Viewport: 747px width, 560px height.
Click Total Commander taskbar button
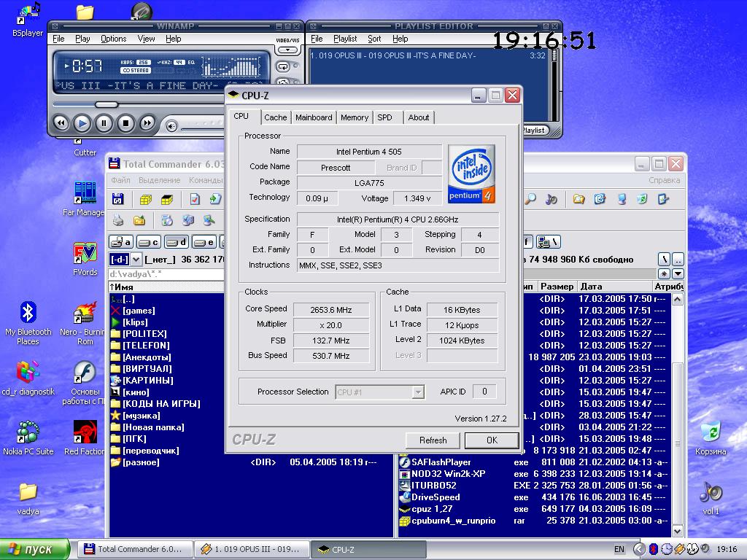(134, 550)
